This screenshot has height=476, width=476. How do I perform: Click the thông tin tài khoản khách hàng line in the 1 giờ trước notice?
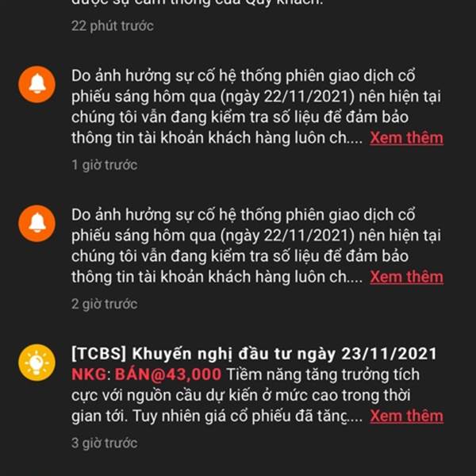coord(217,138)
